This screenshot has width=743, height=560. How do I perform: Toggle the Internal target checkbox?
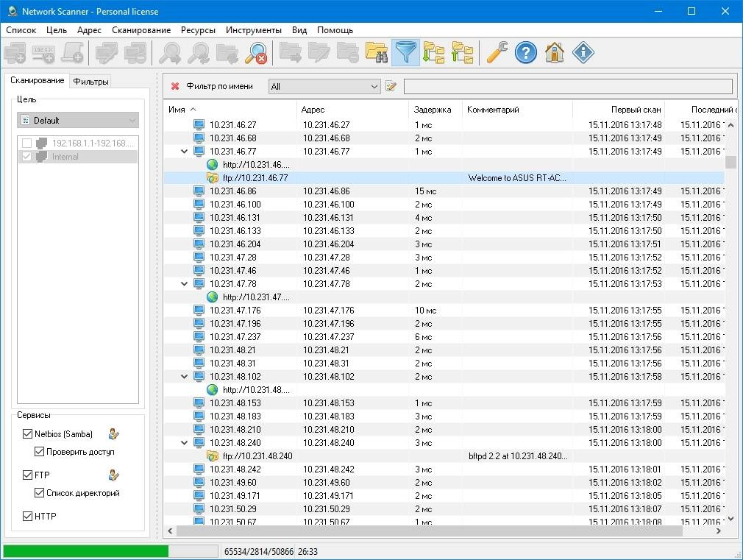[x=27, y=157]
